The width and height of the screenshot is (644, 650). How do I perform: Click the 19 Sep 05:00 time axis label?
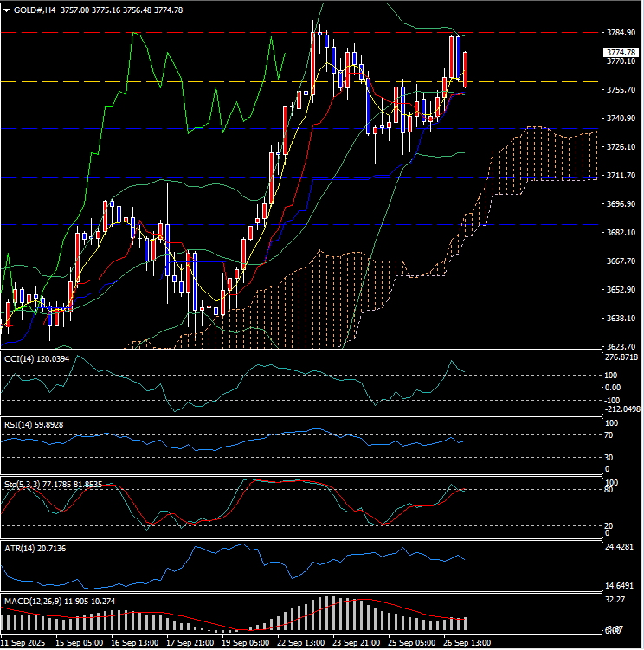click(x=244, y=643)
